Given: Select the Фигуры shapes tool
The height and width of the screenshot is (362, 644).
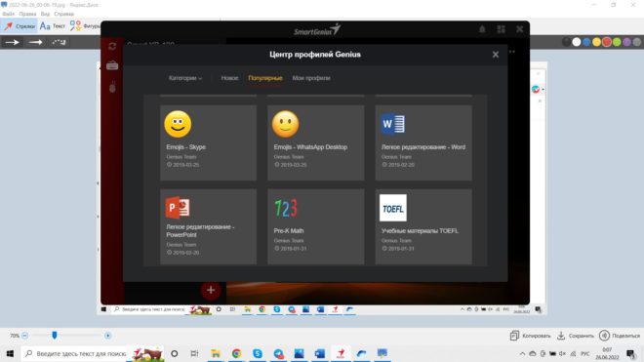Looking at the screenshot, I should click(x=85, y=26).
